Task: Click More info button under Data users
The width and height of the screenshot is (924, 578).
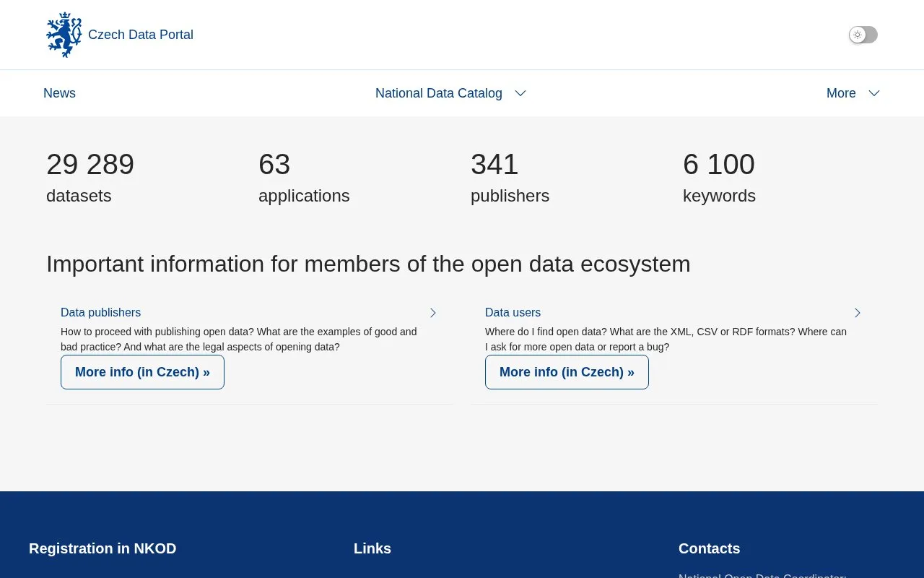Action: (567, 372)
